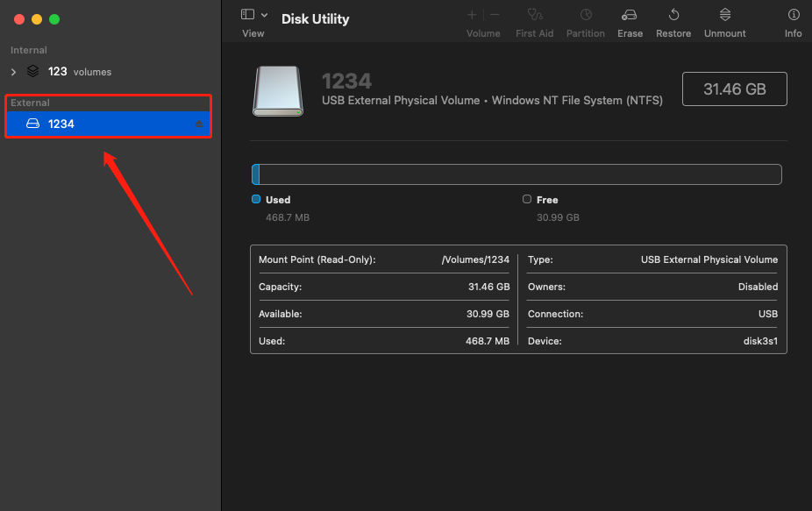
Task: Click the Unmount toolbar icon
Action: pos(725,15)
